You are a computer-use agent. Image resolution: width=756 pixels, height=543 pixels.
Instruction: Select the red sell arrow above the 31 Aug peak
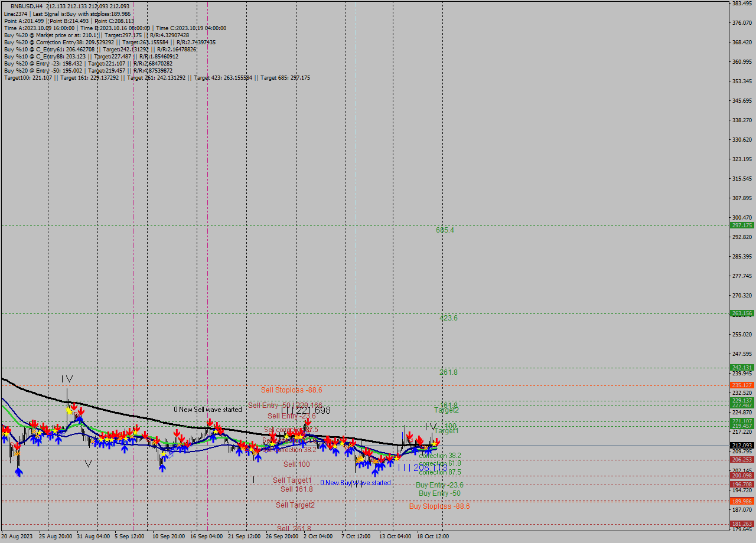click(x=74, y=405)
